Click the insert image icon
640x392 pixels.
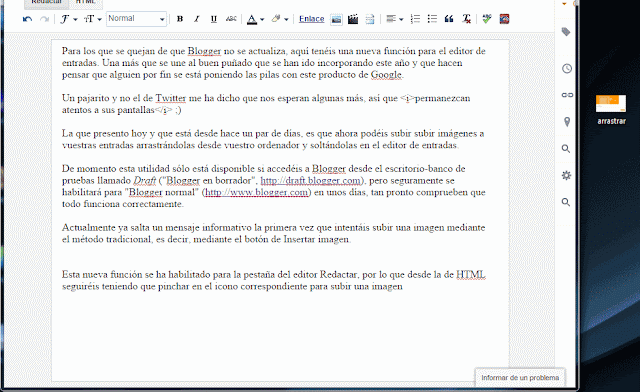336,19
